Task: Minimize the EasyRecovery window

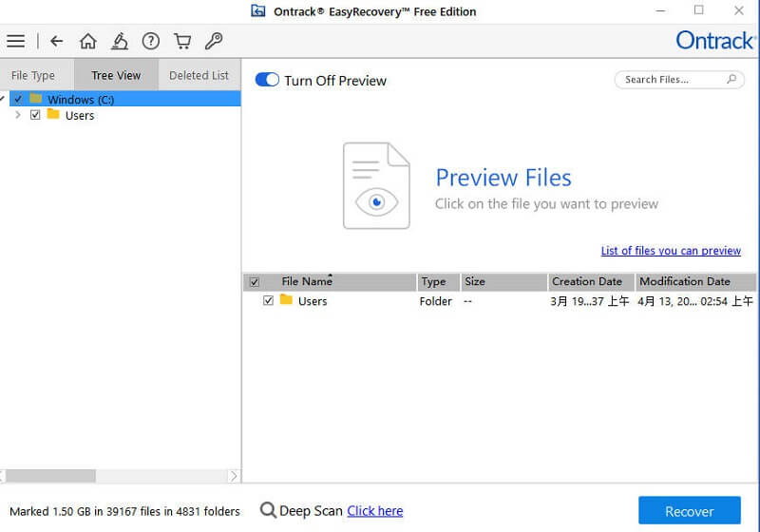Action: coord(660,10)
